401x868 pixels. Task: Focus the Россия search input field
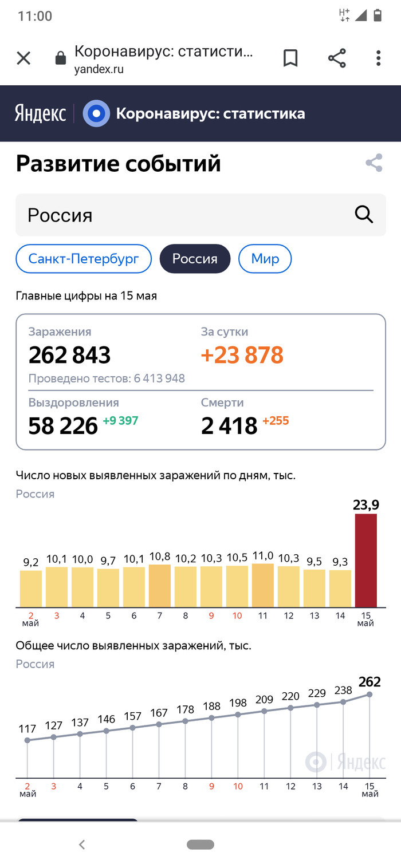[183, 215]
